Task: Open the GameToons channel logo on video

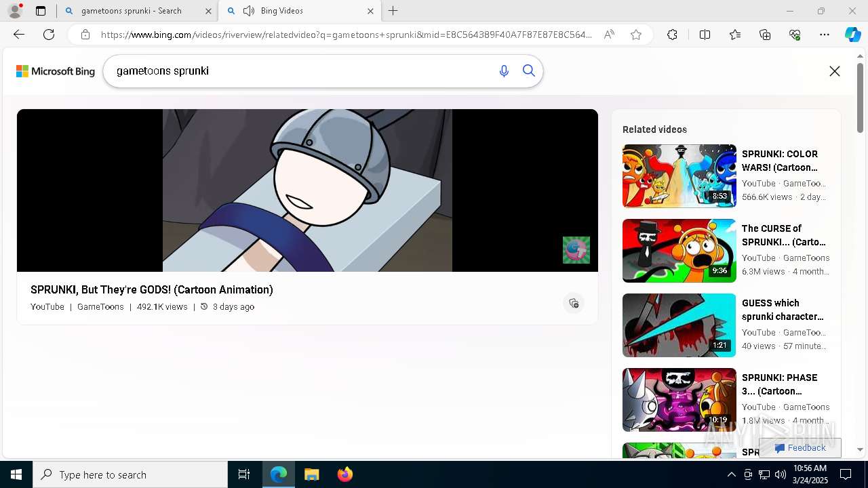Action: tap(576, 250)
